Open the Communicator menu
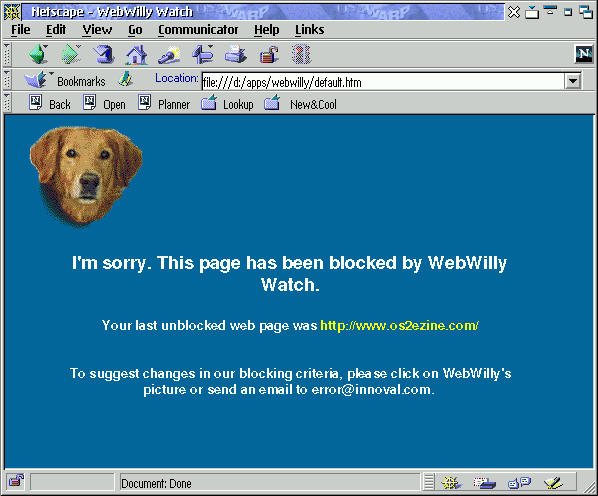The width and height of the screenshot is (598, 496). tap(198, 29)
